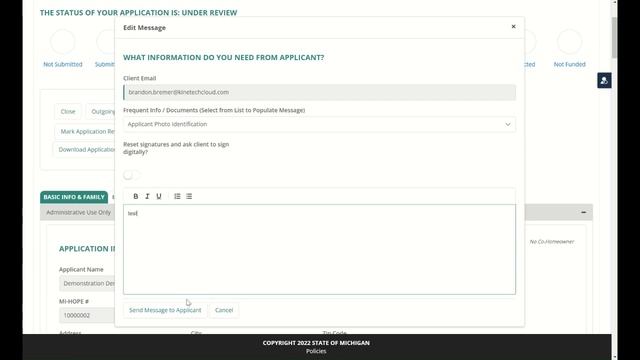Screen dimensions: 640x360
Task: Click Mark Application button in background
Action: click(84, 131)
